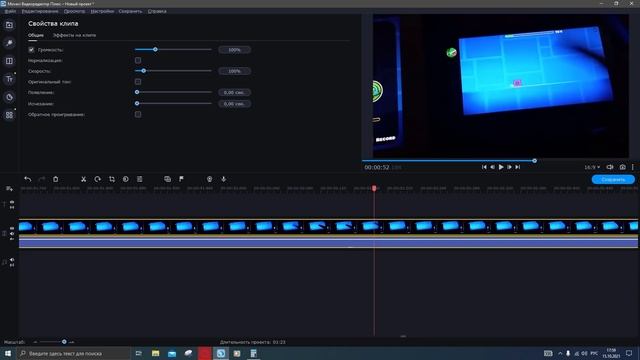The width and height of the screenshot is (640, 360).
Task: Open the more tools grid panel
Action: 9,115
